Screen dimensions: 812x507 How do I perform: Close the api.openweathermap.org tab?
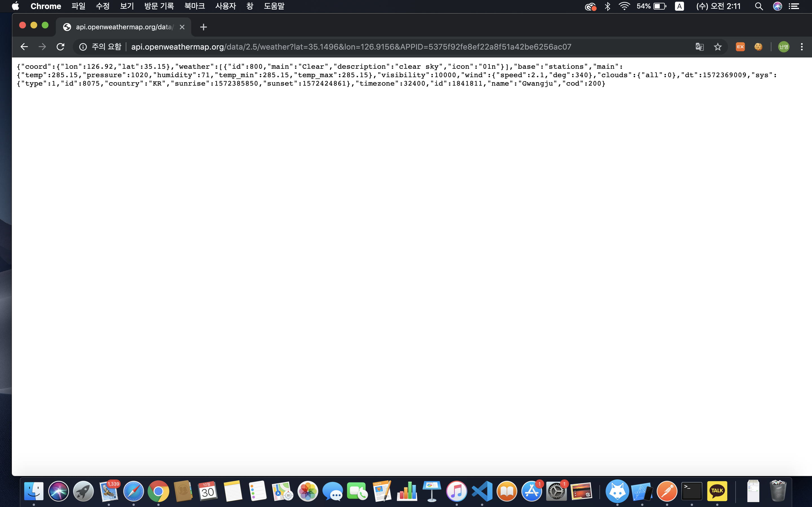[x=182, y=27]
